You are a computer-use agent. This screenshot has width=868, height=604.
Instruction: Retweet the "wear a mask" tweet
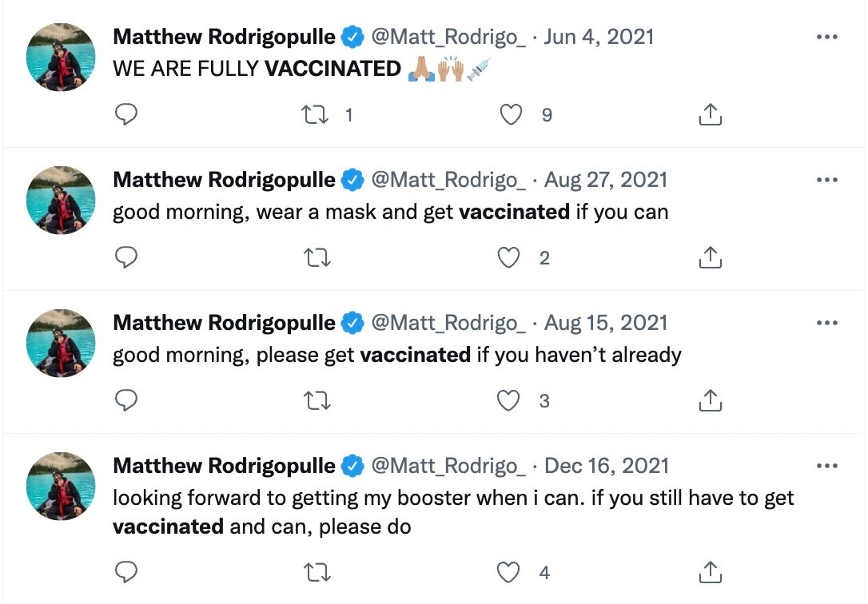(317, 258)
